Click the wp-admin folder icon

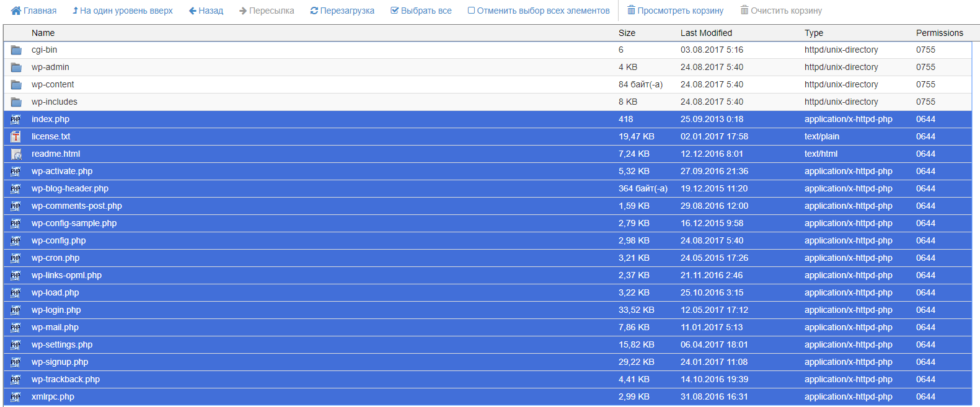(x=16, y=68)
